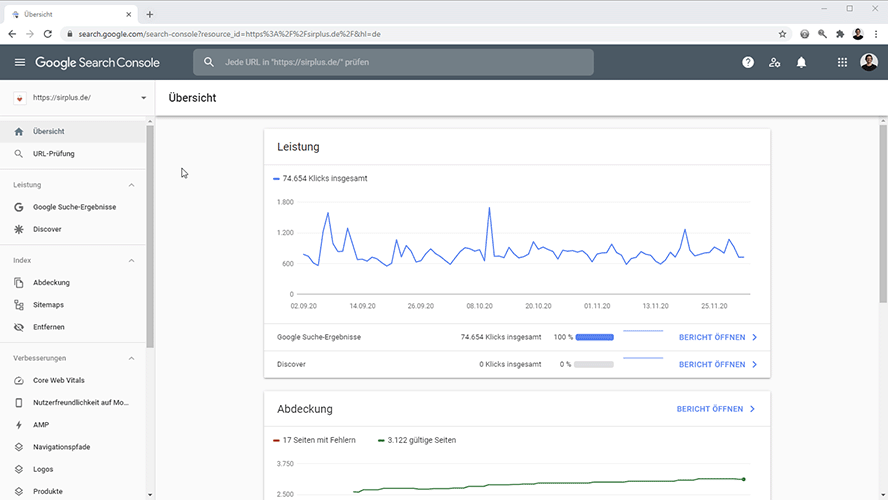This screenshot has width=888, height=500.
Task: Click the mobile phone icon for Nutzerfreundlichkeit
Action: point(19,403)
